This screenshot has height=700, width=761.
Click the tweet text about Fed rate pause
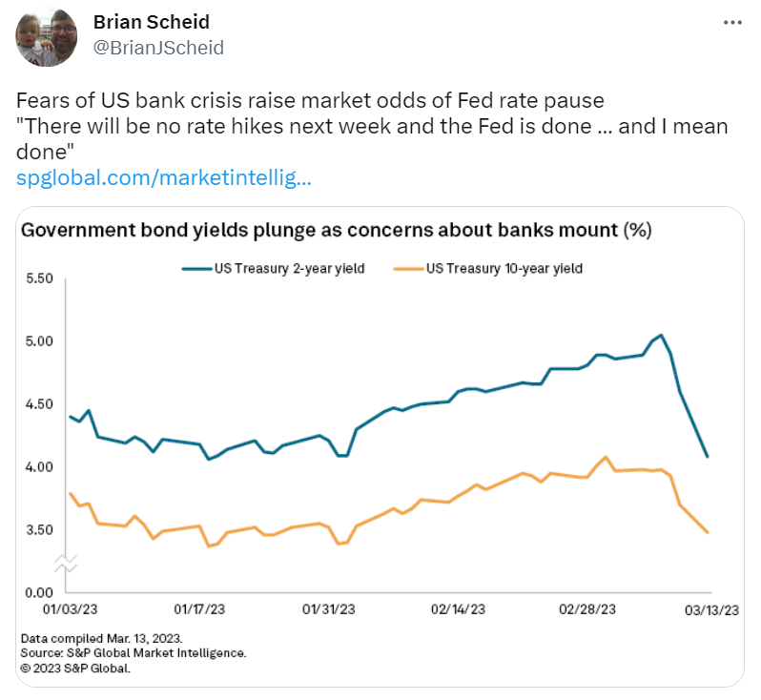[x=372, y=128]
